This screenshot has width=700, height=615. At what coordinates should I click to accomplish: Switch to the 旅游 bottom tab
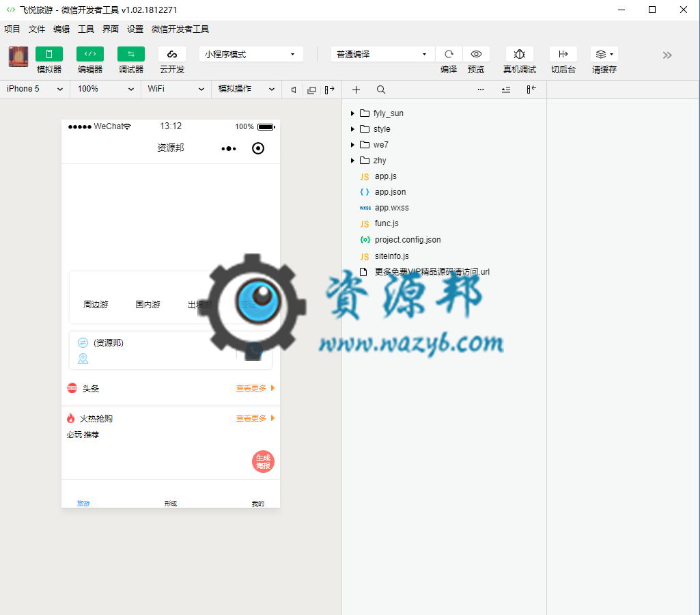pyautogui.click(x=83, y=504)
